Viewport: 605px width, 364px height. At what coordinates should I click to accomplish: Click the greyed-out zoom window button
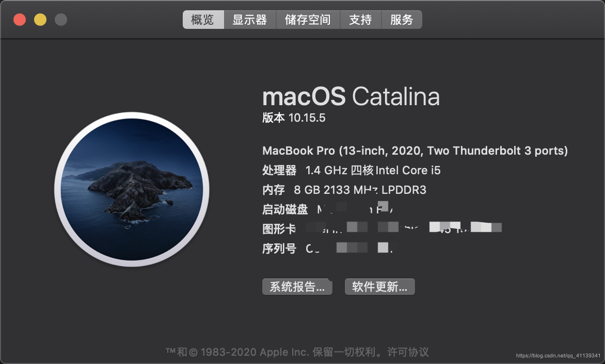(60, 20)
